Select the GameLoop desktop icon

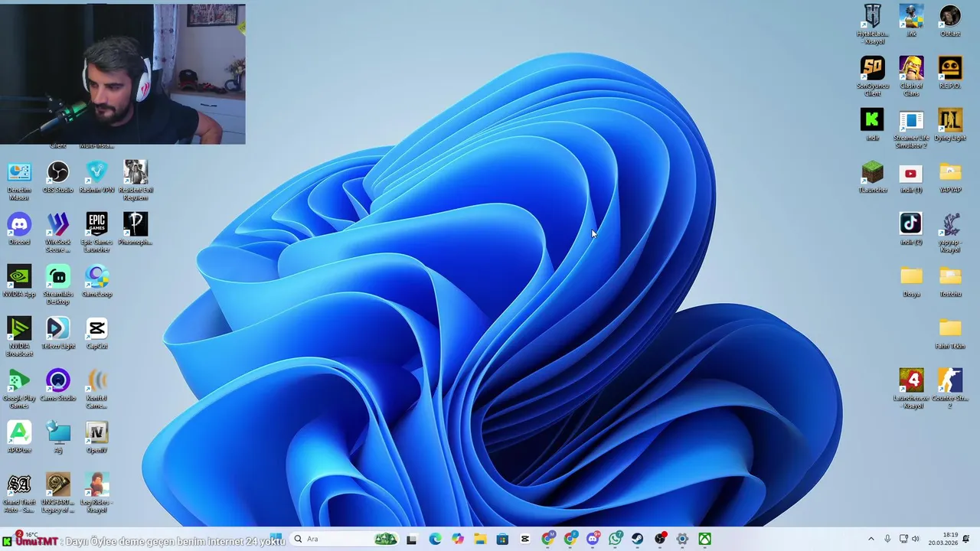(x=96, y=282)
